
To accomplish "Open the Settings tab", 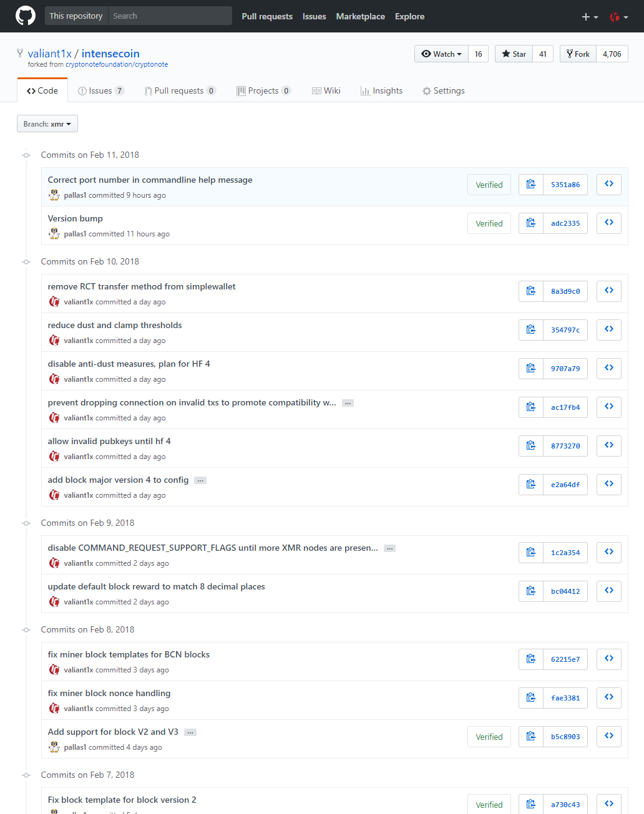I will tap(443, 90).
